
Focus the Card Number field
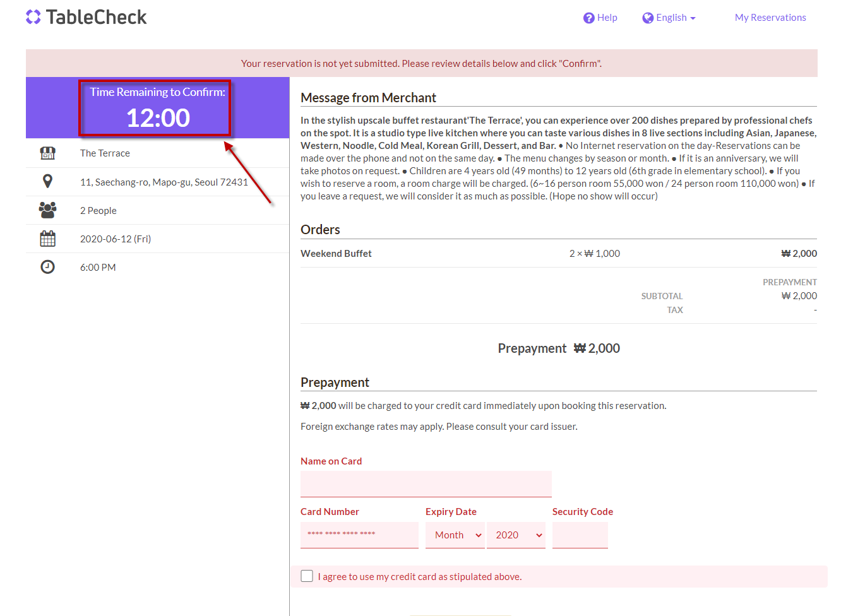coord(359,535)
